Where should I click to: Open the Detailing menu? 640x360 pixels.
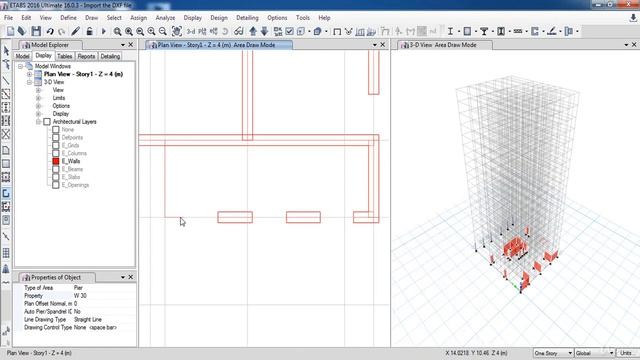tap(247, 18)
